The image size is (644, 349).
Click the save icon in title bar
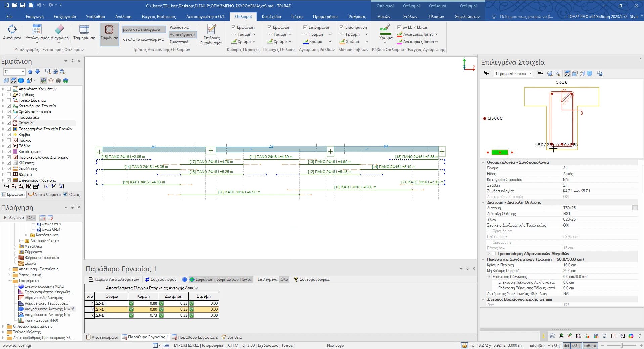[23, 5]
